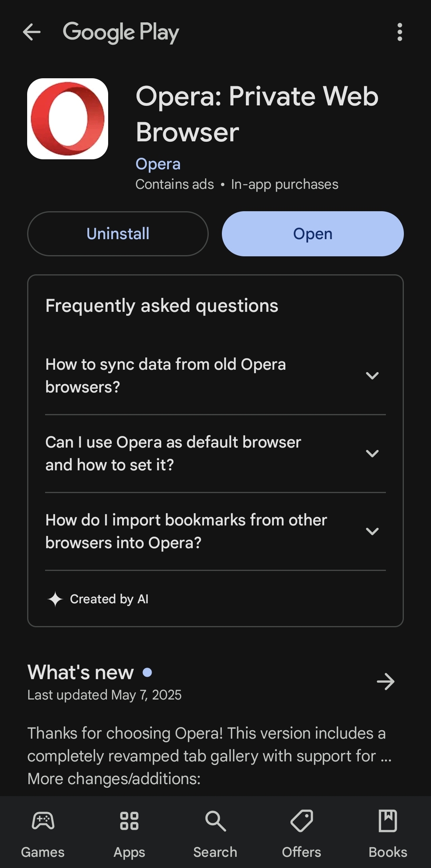This screenshot has width=431, height=868.
Task: Open the three-dot overflow menu
Action: (x=399, y=32)
